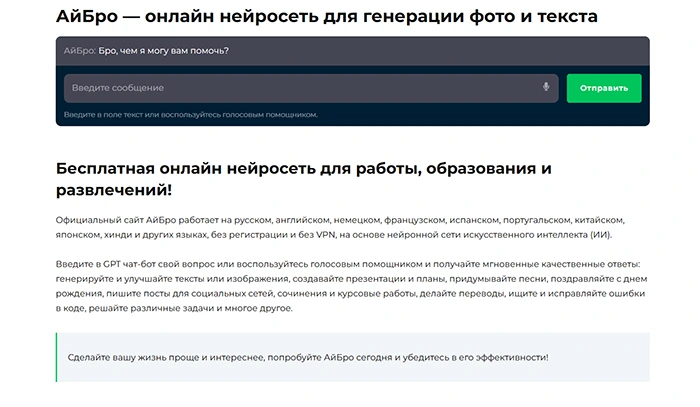Click the hint text 'Введите в поле текст или воспользуйтесь голосовым помощником'

191,115
